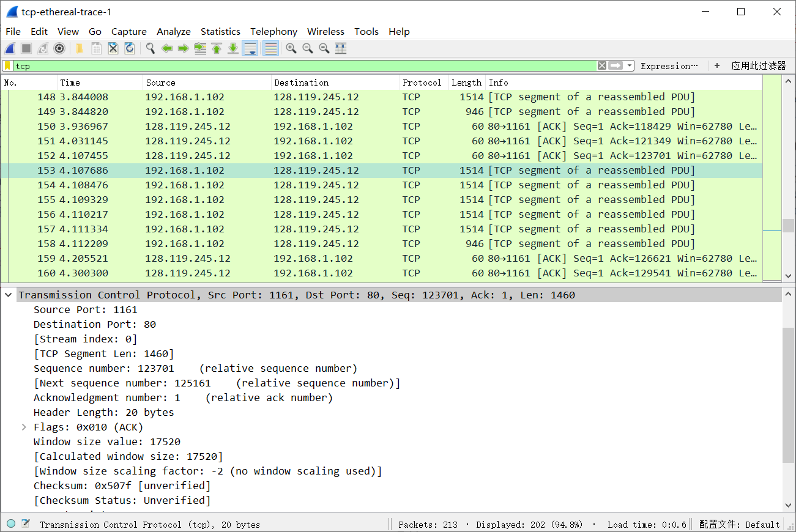Open the Capture menu
Screen dimensions: 796x532
click(x=128, y=31)
